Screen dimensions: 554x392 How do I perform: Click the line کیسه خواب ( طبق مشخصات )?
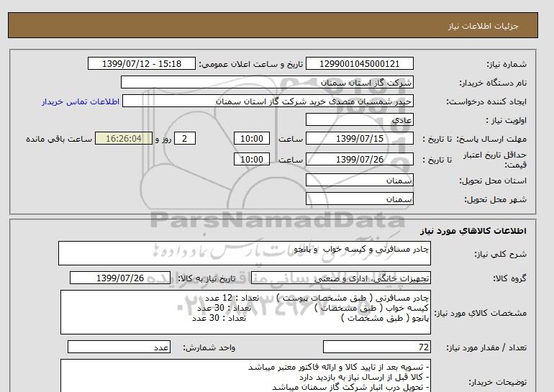[x=371, y=308]
